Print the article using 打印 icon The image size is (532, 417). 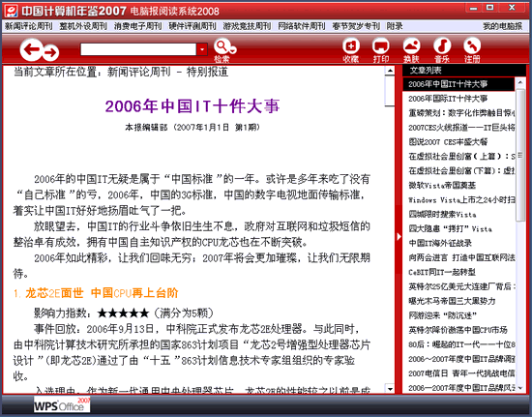pyautogui.click(x=381, y=49)
